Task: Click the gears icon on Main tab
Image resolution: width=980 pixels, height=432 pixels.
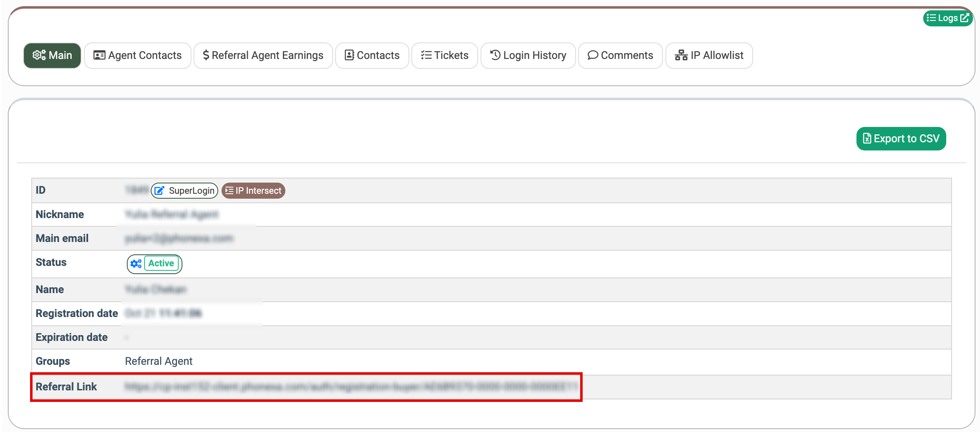Action: coord(39,55)
